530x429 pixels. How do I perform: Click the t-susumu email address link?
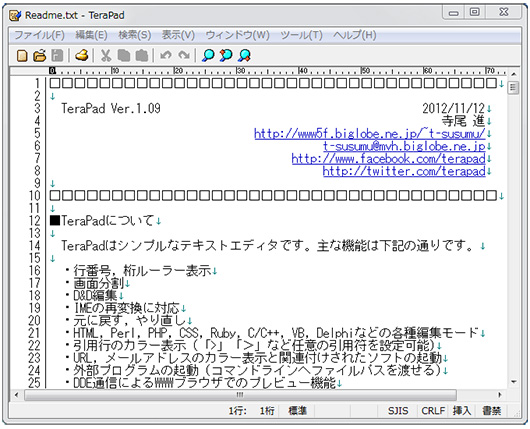404,146
